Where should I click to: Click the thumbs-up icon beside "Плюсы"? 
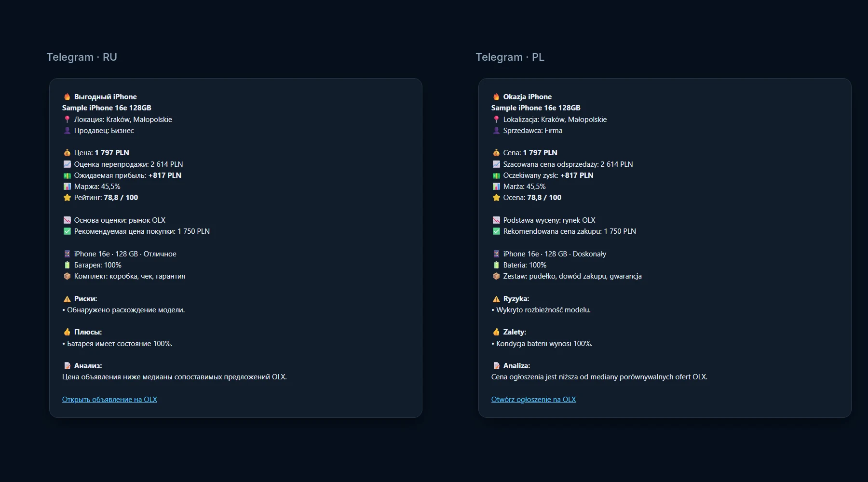[67, 332]
